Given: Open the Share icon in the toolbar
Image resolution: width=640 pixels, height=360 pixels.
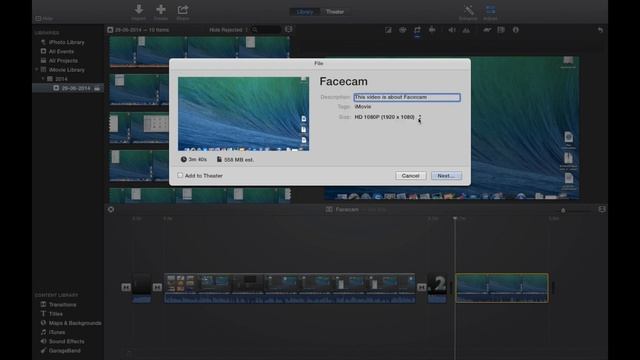Looking at the screenshot, I should coord(183,9).
